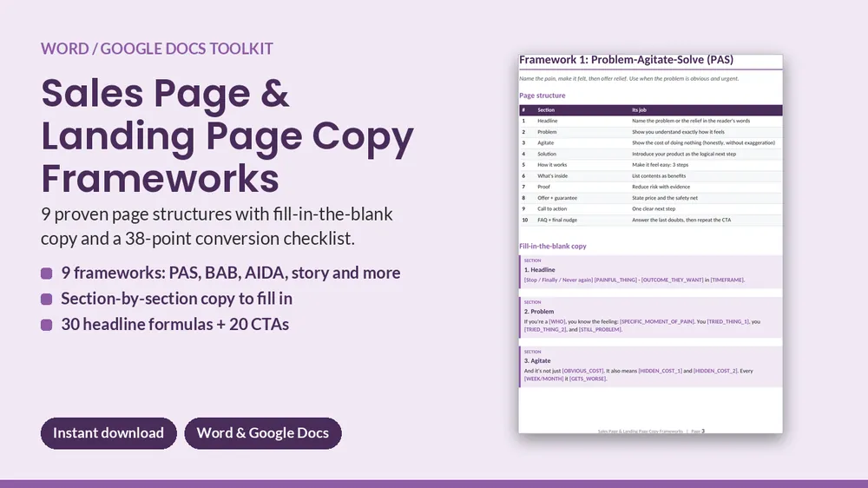868x488 pixels.
Task: Click the [HIDDEN_COST_1] placeholder
Action: pos(660,371)
